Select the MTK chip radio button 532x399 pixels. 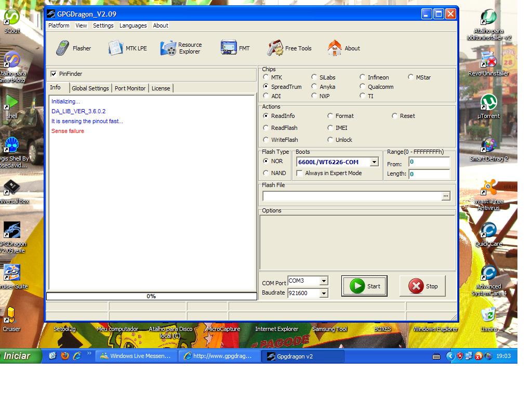point(266,77)
